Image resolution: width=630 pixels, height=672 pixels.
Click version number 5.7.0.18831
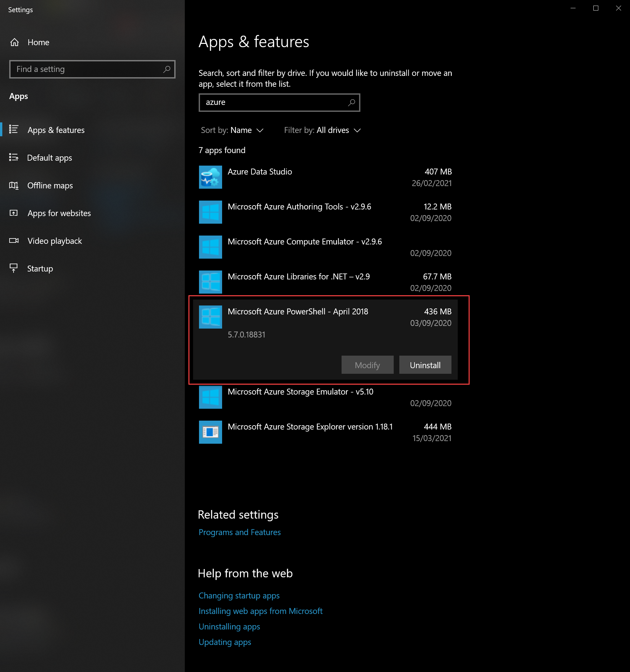coord(247,334)
